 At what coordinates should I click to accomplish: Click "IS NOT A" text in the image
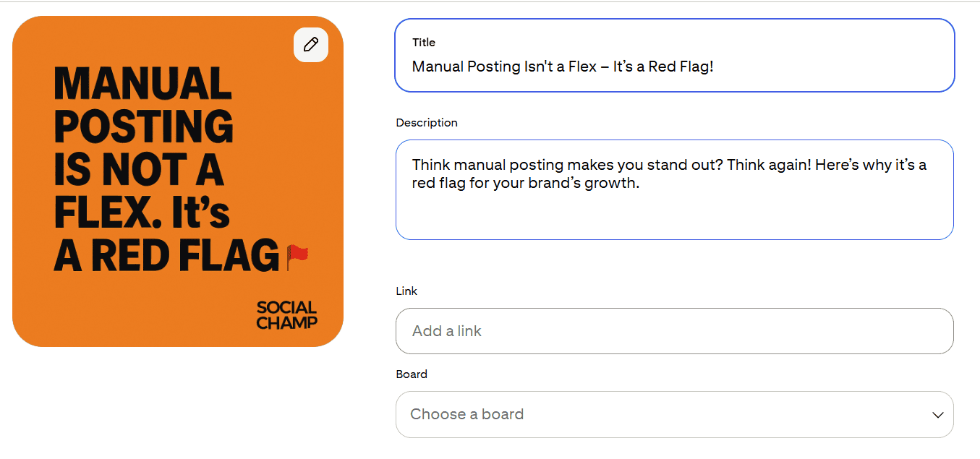[x=139, y=170]
